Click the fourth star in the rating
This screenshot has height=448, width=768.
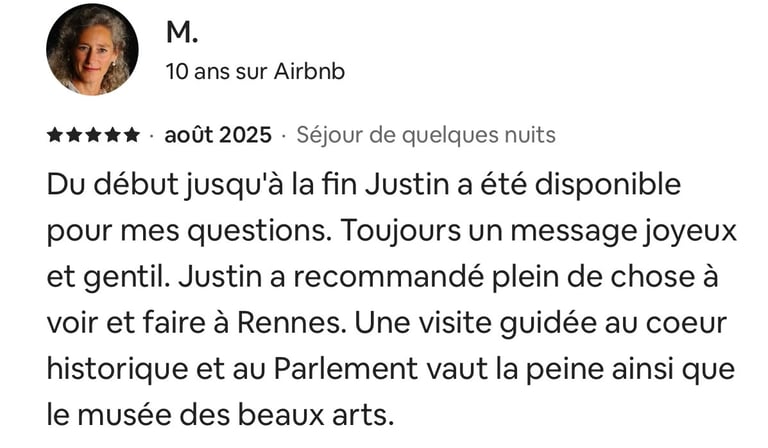(x=112, y=135)
